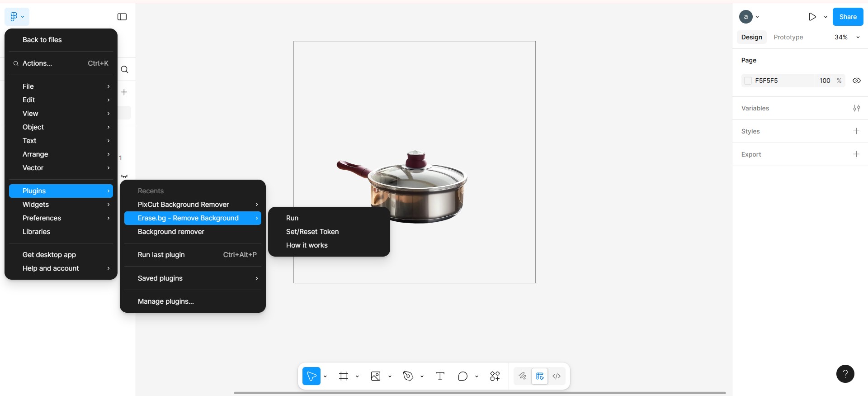Open PixCut Background Remover plugin entry
Image resolution: width=868 pixels, height=396 pixels.
click(193, 205)
